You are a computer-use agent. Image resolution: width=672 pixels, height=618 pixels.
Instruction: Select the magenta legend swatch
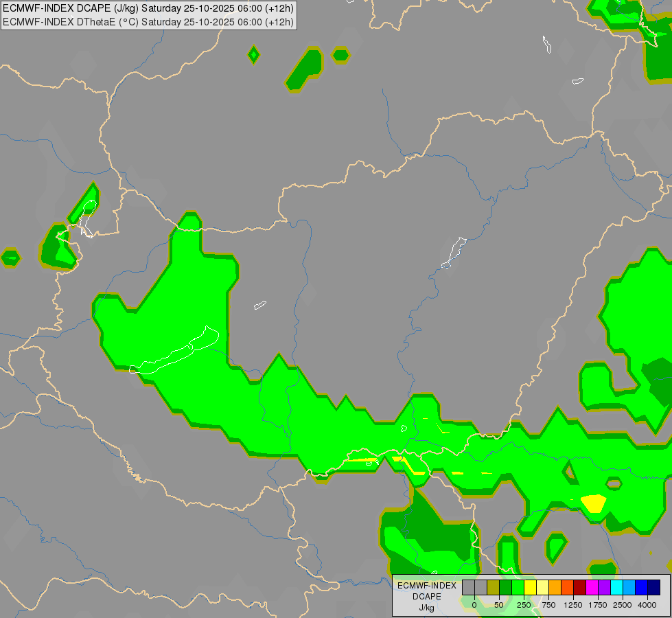click(x=592, y=587)
